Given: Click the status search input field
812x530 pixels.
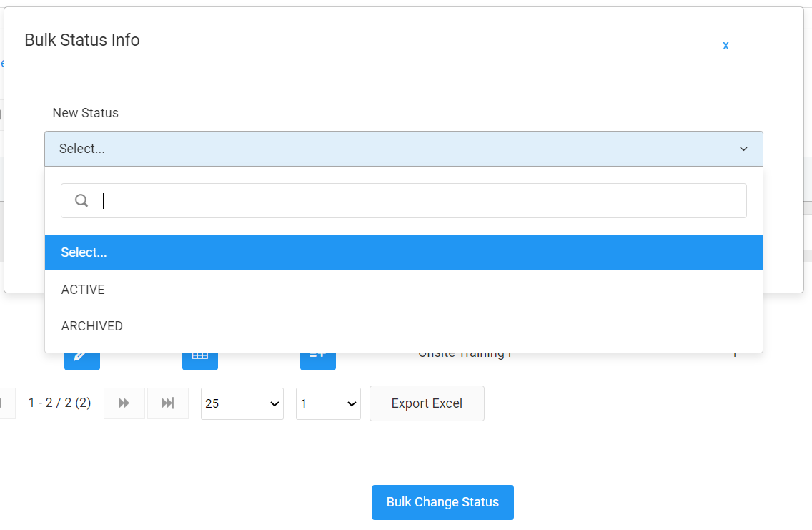Looking at the screenshot, I should coord(403,200).
